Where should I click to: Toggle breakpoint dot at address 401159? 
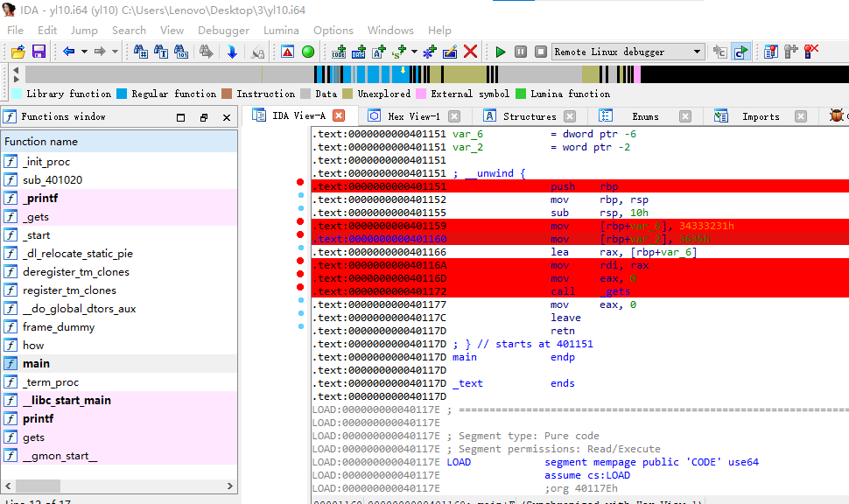[x=300, y=221]
